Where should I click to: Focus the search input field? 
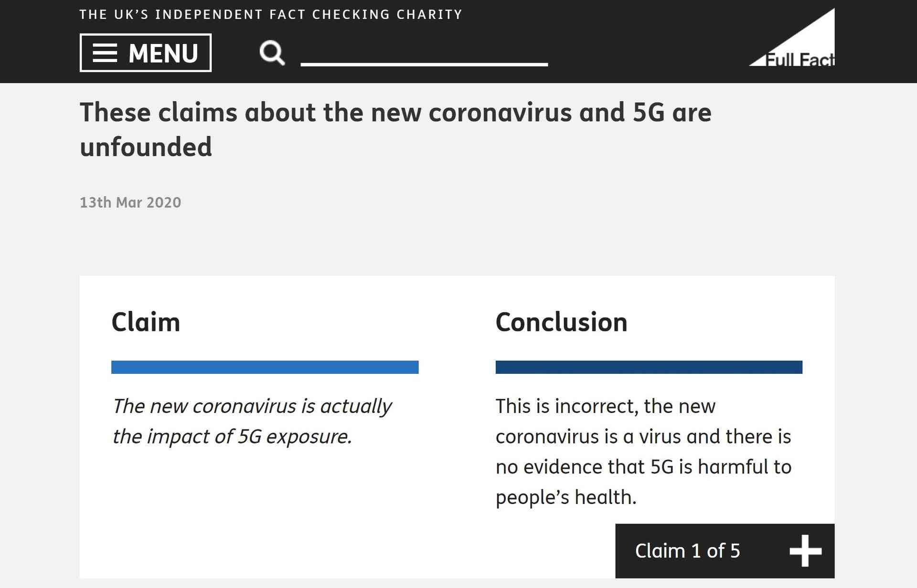(x=424, y=52)
